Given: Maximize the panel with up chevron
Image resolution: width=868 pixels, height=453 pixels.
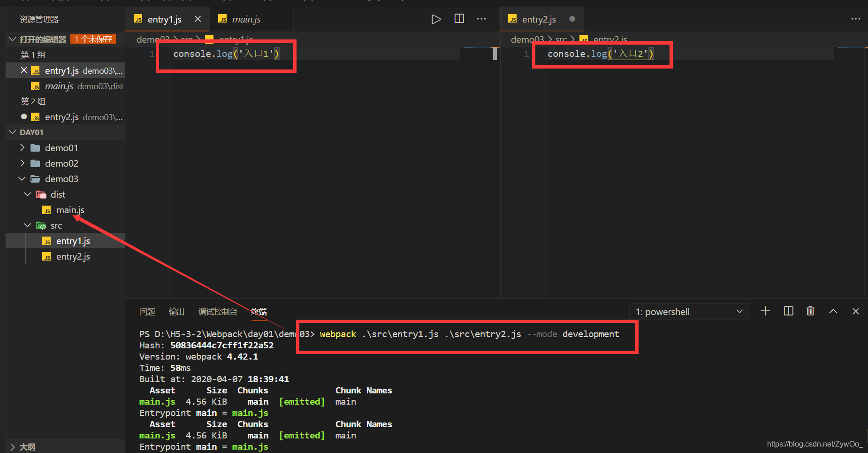Looking at the screenshot, I should 833,311.
